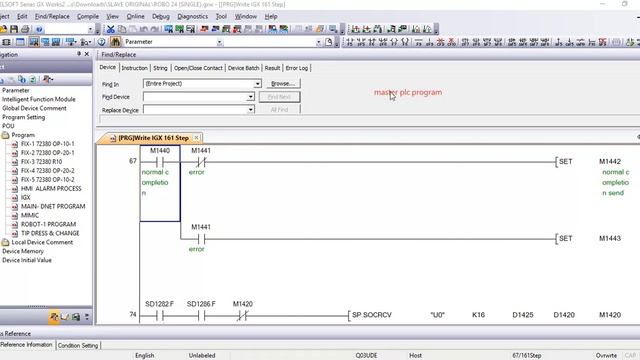640x360 pixels.
Task: Click the Closed contact F6 ladder icon
Action: [x=372, y=42]
